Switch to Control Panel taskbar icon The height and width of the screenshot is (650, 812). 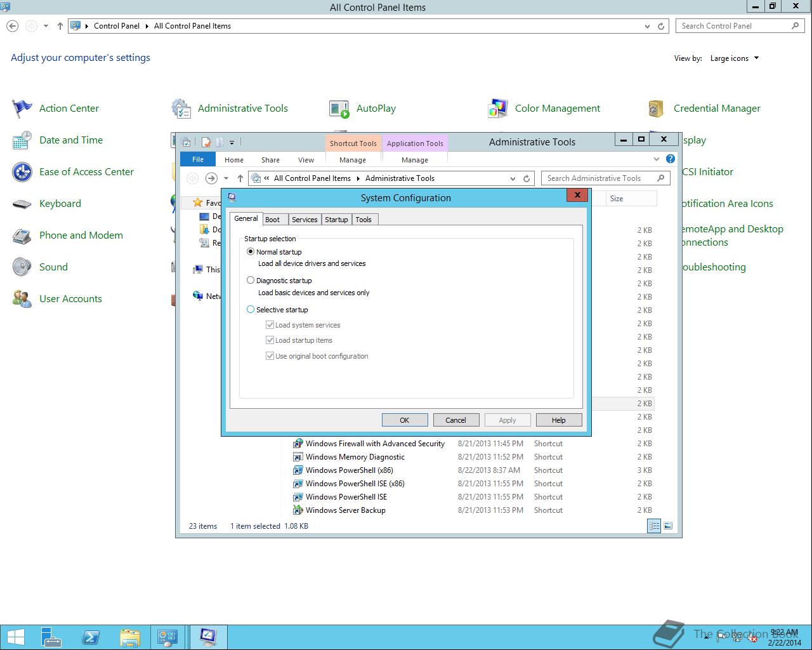[168, 637]
